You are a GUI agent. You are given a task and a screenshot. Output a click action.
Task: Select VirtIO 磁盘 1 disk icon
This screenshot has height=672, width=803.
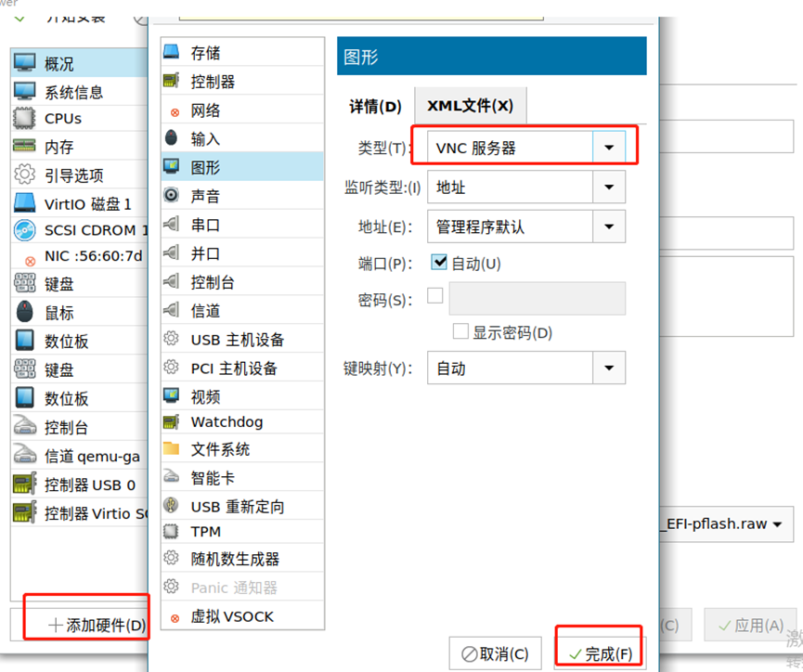pyautogui.click(x=24, y=203)
